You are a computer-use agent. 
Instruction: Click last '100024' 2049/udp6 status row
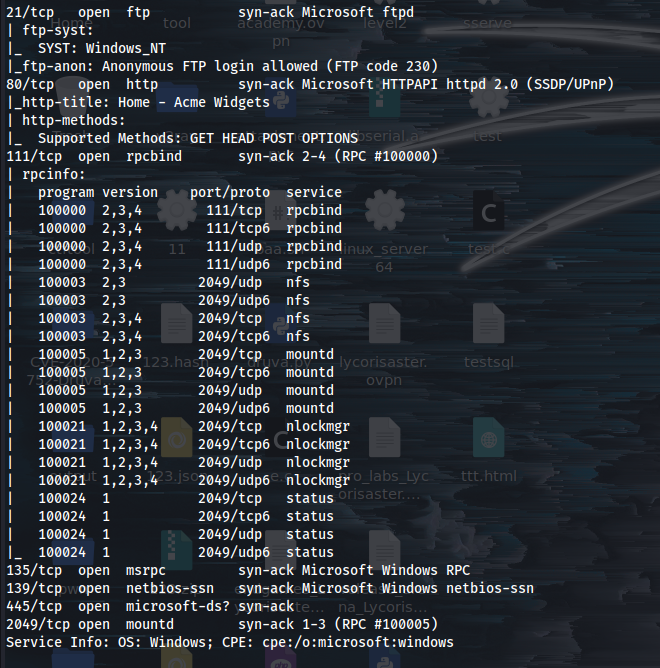186,553
